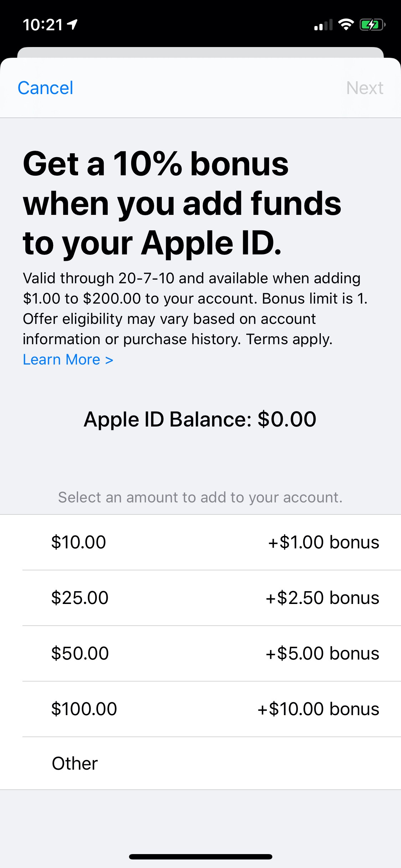Viewport: 401px width, 868px height.
Task: Tap the Apple ID Balance text
Action: coord(200,419)
